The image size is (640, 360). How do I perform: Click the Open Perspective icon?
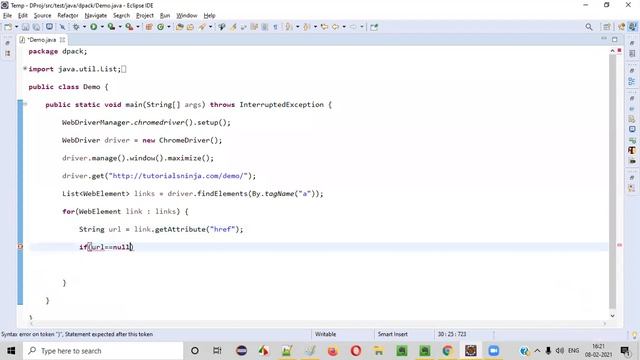[x=607, y=27]
